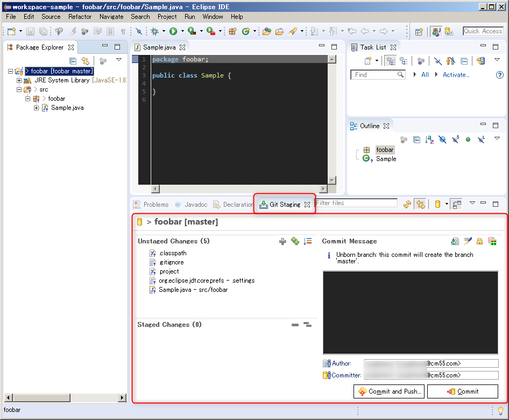This screenshot has height=420, width=509.
Task: Open the Task List view menu arrow
Action: coord(497,60)
